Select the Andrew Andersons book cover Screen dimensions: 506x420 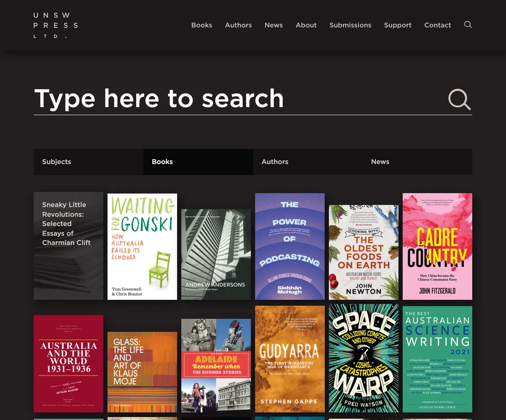pos(216,255)
